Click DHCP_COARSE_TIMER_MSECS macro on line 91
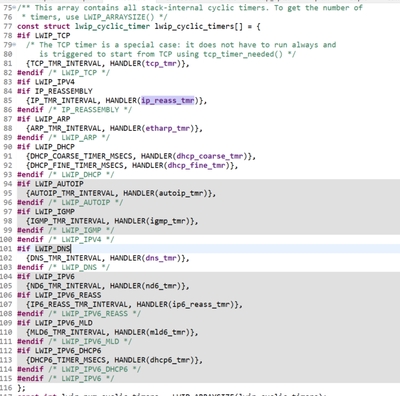The width and height of the screenshot is (400, 396). point(81,156)
